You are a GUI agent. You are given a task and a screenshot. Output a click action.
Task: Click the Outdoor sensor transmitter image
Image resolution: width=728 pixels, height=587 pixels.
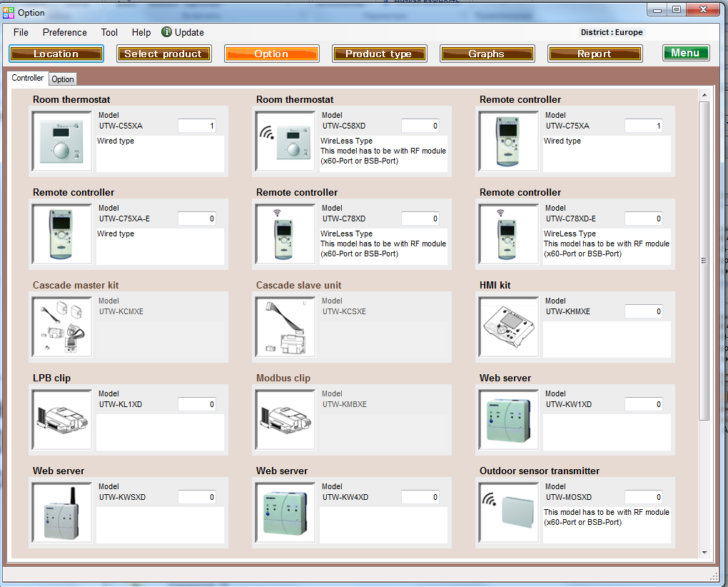(x=509, y=513)
